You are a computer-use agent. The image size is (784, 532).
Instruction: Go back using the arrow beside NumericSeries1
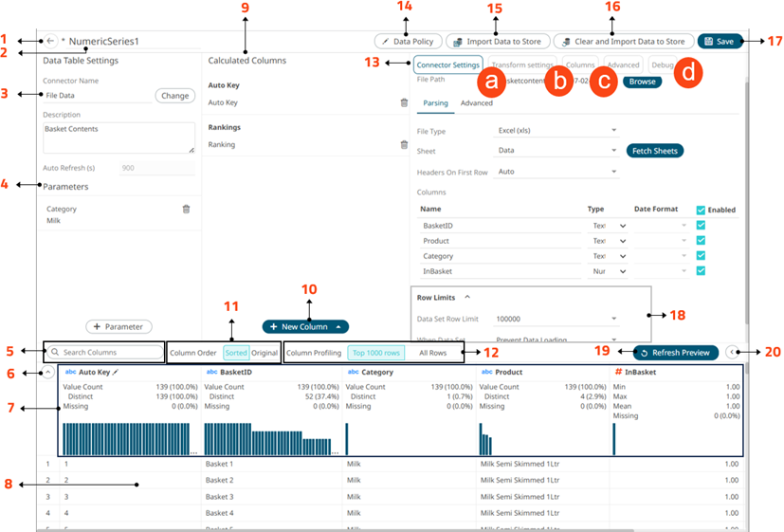(x=50, y=41)
